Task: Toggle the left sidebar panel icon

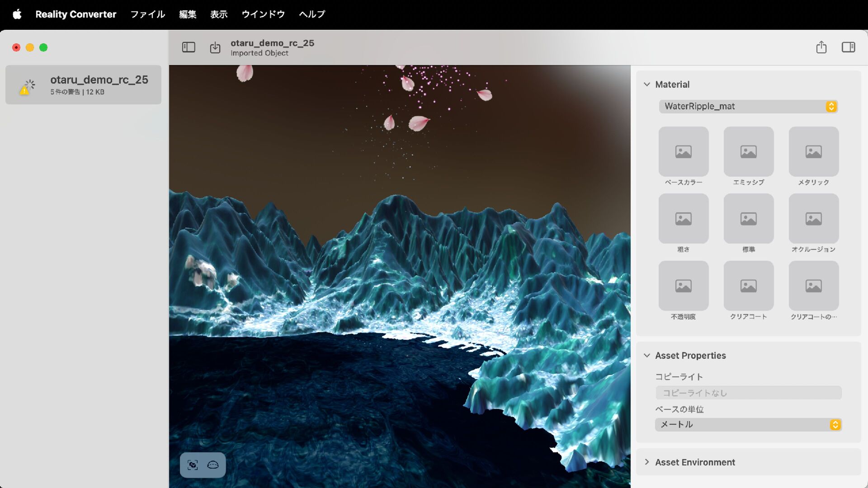Action: 189,47
